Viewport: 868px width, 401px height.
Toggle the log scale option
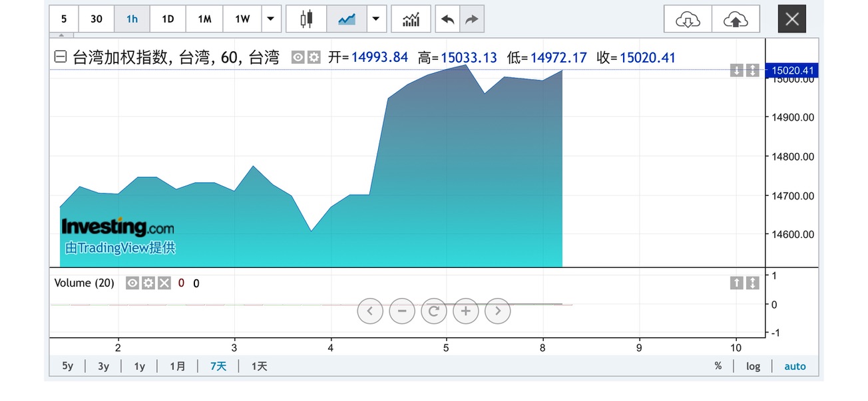(x=753, y=366)
